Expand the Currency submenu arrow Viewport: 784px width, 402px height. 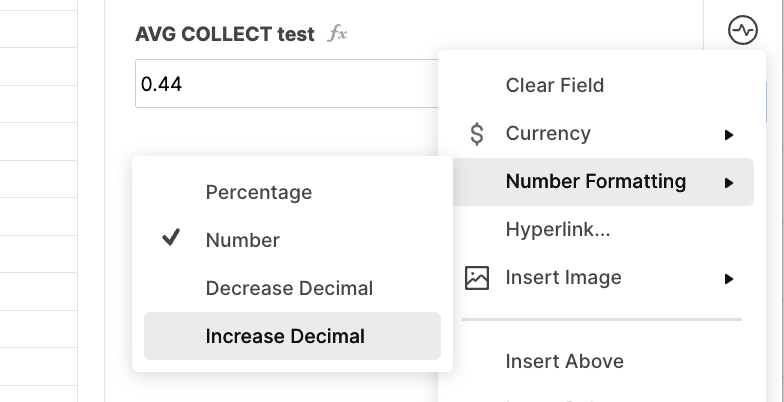pos(729,134)
